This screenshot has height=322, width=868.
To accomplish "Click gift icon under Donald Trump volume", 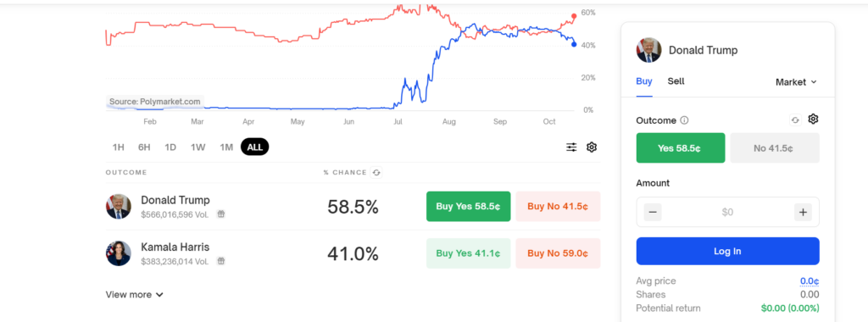I will [x=221, y=214].
